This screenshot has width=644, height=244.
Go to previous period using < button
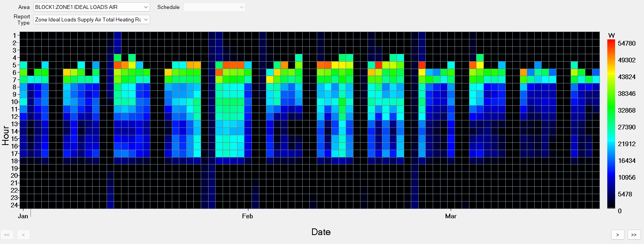tap(23, 235)
